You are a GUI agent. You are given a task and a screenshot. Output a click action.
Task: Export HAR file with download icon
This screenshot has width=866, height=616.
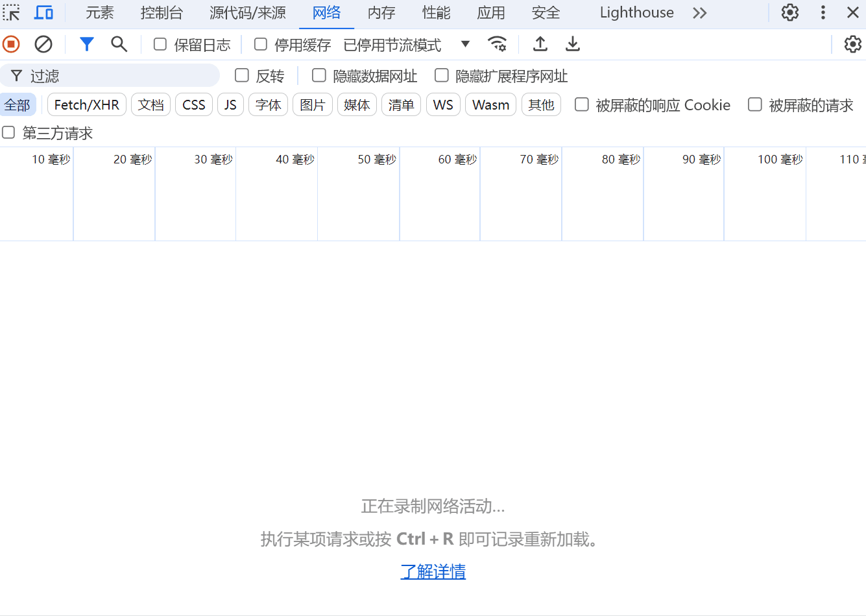572,44
